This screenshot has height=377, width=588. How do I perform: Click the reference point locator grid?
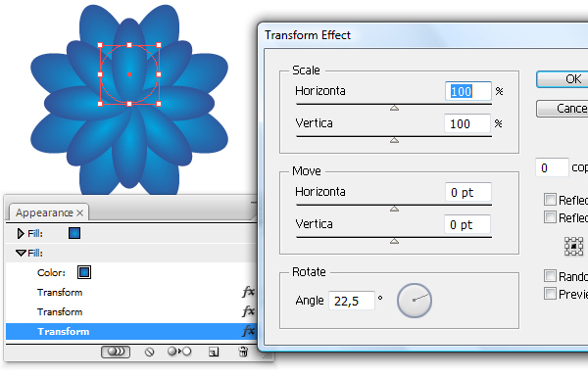(573, 246)
